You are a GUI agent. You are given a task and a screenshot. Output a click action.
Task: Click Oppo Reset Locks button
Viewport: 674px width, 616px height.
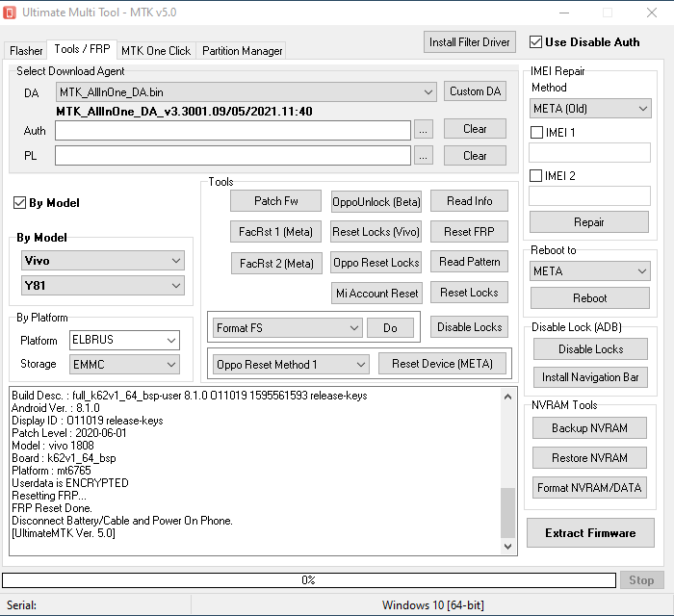click(376, 263)
